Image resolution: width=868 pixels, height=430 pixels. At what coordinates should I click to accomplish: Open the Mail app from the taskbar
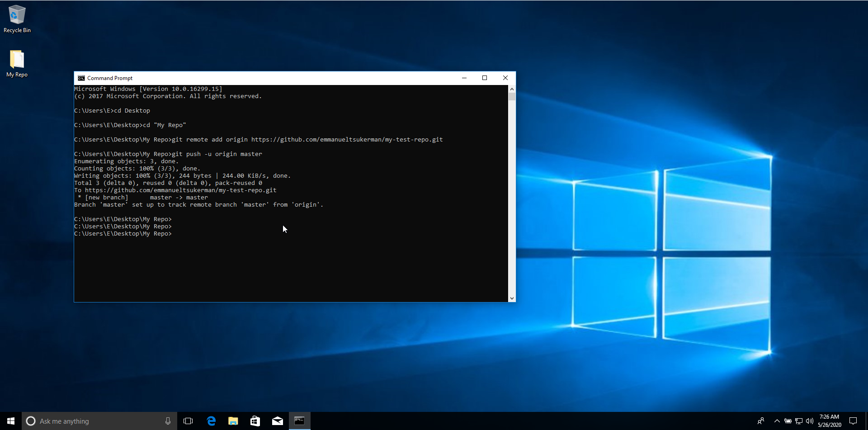[x=277, y=421]
